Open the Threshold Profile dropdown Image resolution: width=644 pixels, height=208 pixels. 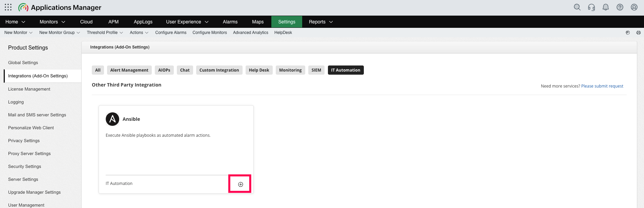(x=105, y=33)
